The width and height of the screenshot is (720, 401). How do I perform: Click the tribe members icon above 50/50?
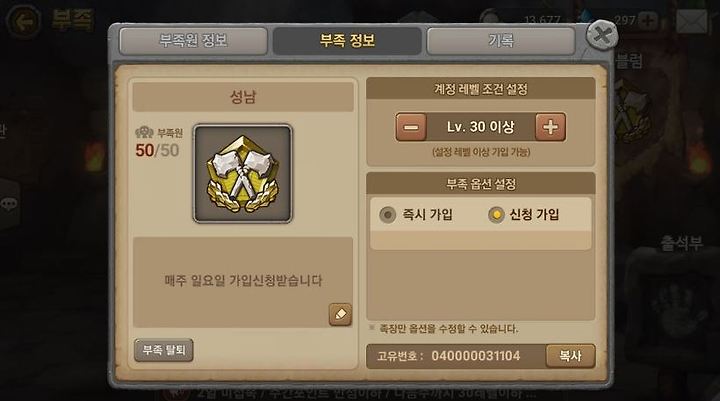(144, 132)
